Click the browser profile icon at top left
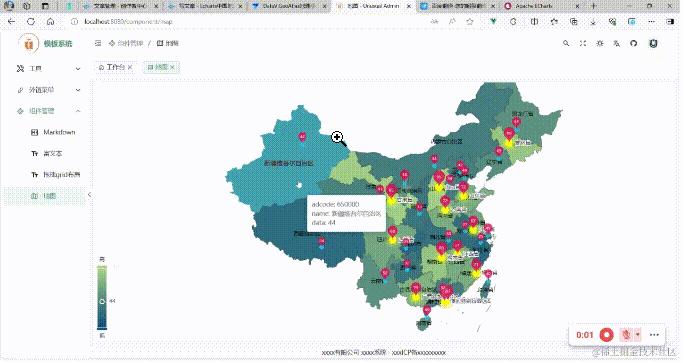The height and width of the screenshot is (362, 682). pyautogui.click(x=9, y=6)
